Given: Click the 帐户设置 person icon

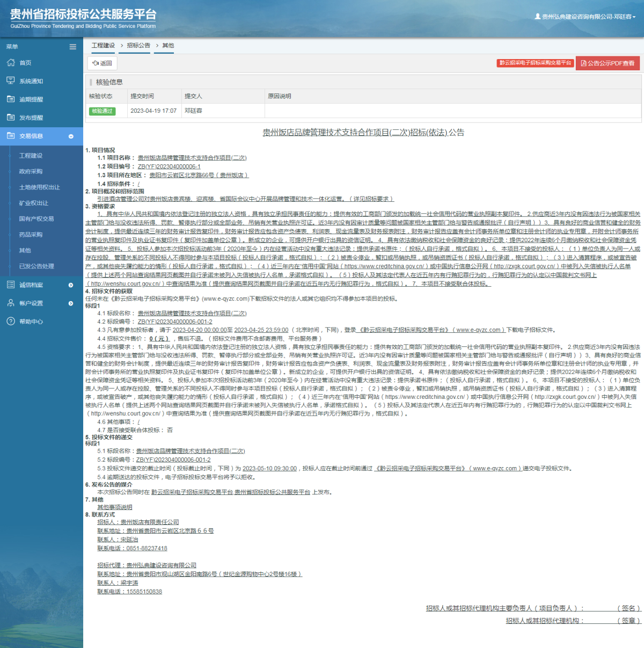Looking at the screenshot, I should (x=11, y=303).
